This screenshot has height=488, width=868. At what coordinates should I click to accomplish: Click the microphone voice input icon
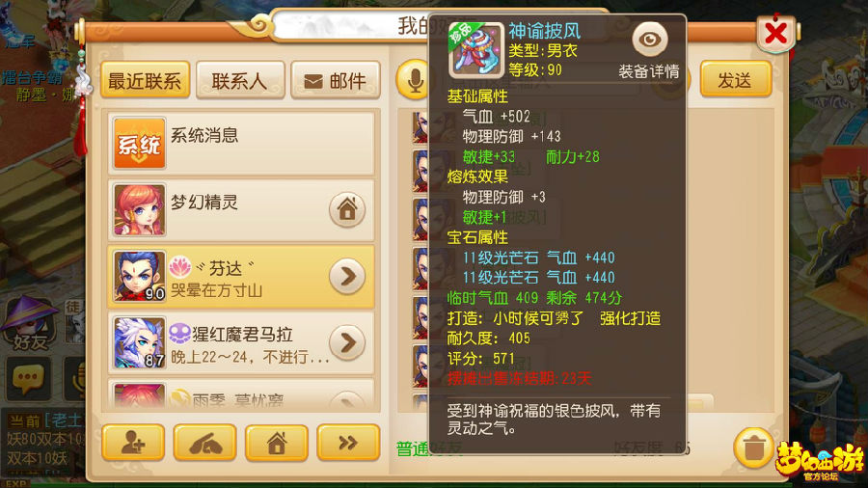[x=414, y=80]
